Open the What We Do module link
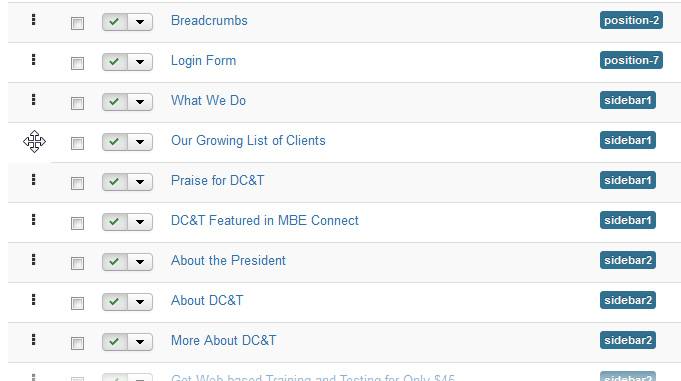Screen dimensions: 681x381 tap(208, 100)
